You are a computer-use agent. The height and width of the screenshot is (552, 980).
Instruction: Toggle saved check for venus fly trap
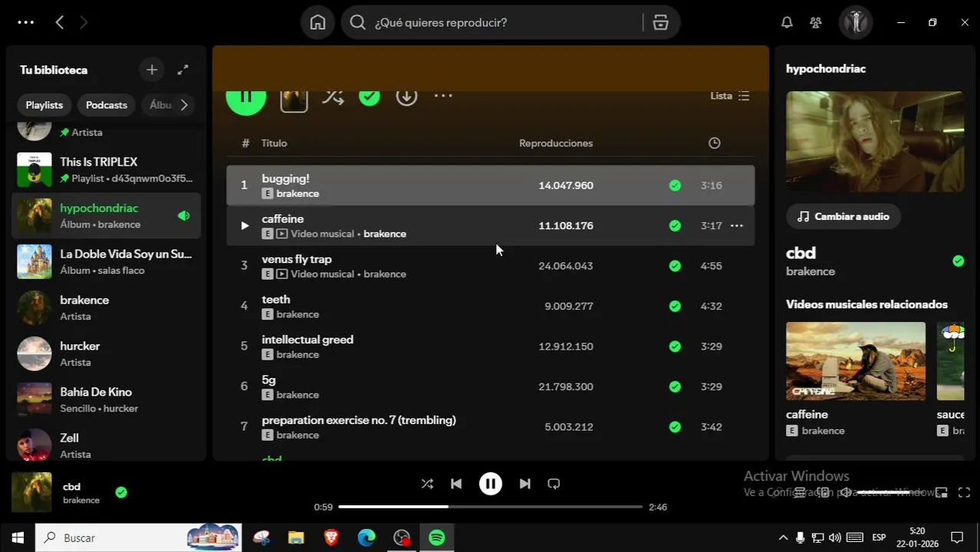click(x=675, y=266)
